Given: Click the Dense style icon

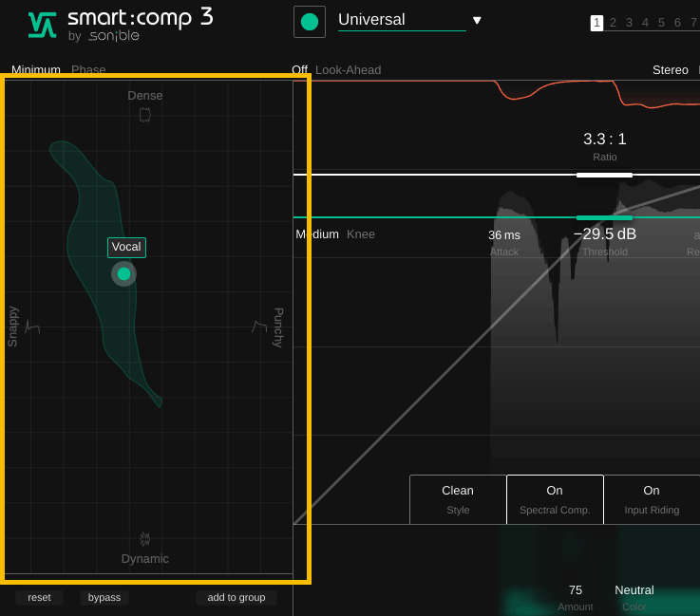Looking at the screenshot, I should pyautogui.click(x=144, y=115).
